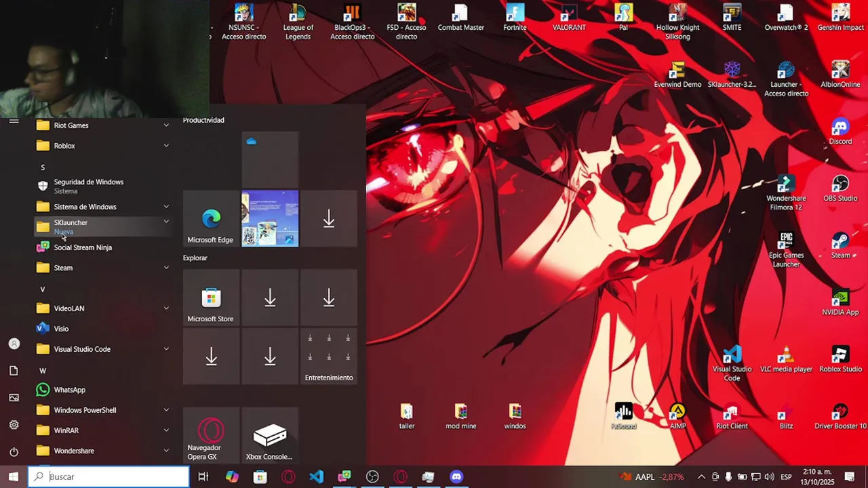The height and width of the screenshot is (488, 868).
Task: Click the Explorar tile group header
Action: point(195,258)
